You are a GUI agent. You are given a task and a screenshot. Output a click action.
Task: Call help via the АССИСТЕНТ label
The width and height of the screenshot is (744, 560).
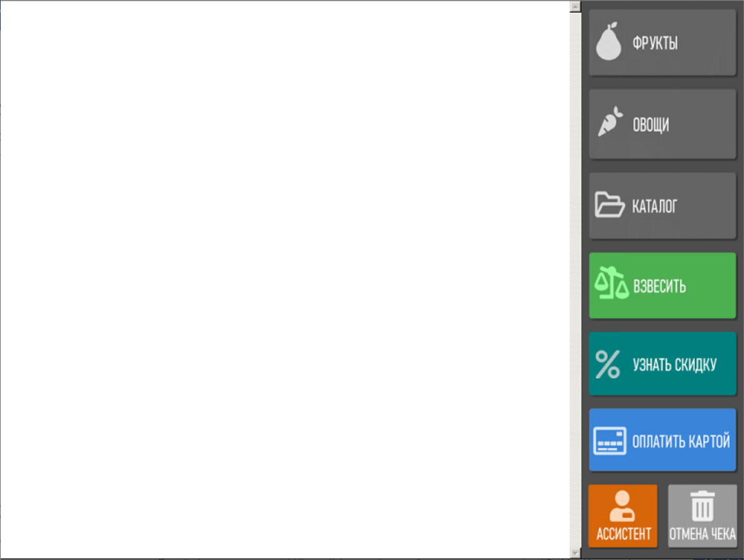(x=623, y=534)
